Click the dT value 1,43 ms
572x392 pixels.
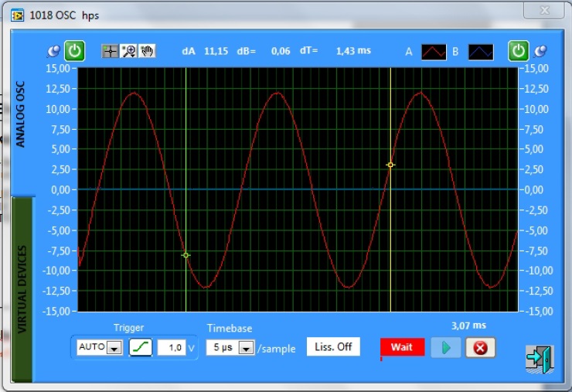pos(353,51)
